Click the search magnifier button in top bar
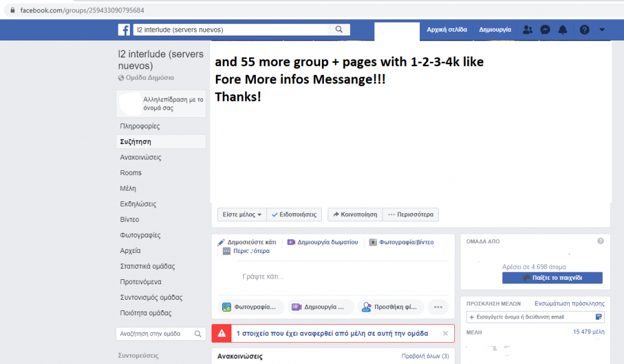 coord(339,29)
